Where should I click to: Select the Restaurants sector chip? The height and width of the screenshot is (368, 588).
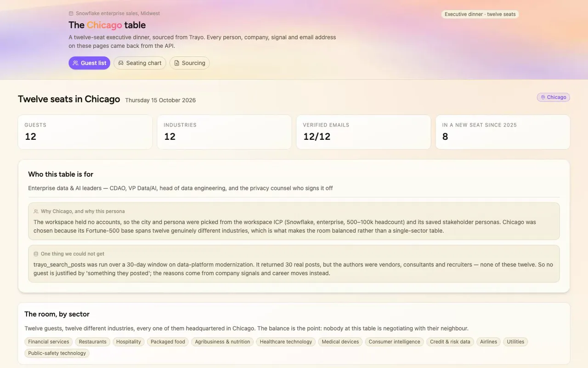(93, 342)
